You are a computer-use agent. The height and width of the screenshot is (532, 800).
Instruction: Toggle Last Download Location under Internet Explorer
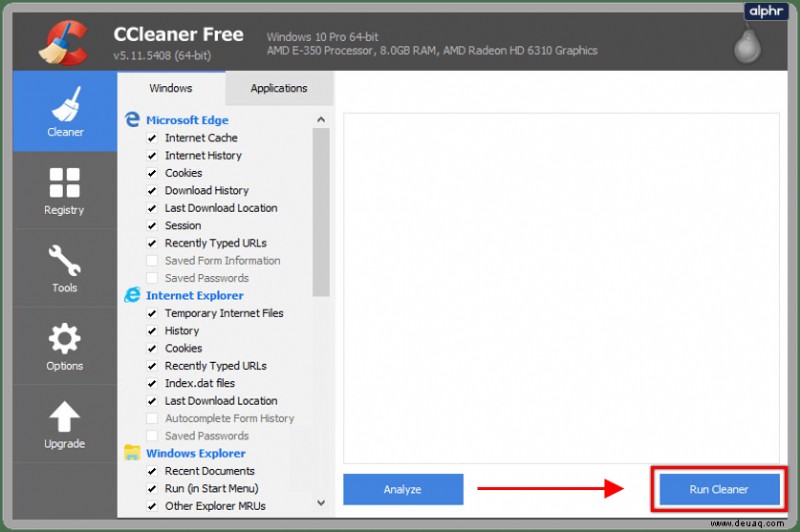point(152,401)
